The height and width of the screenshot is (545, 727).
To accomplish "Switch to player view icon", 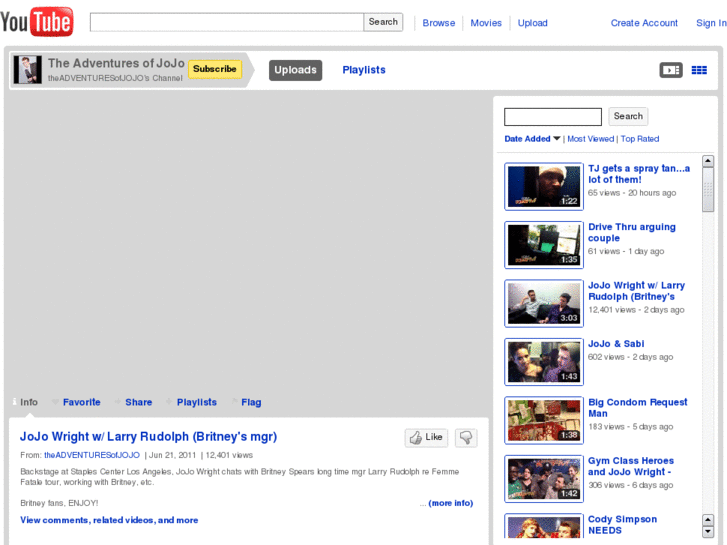I will [x=671, y=70].
